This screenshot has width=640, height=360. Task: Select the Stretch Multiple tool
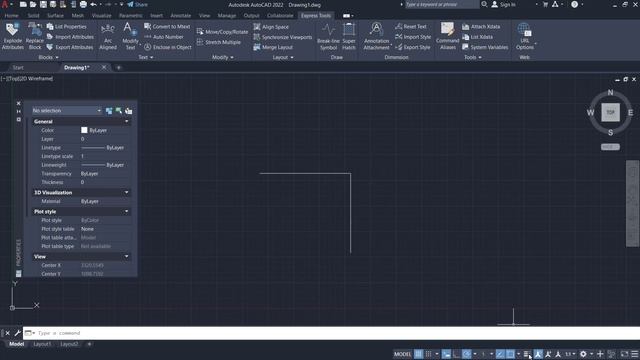tap(219, 42)
